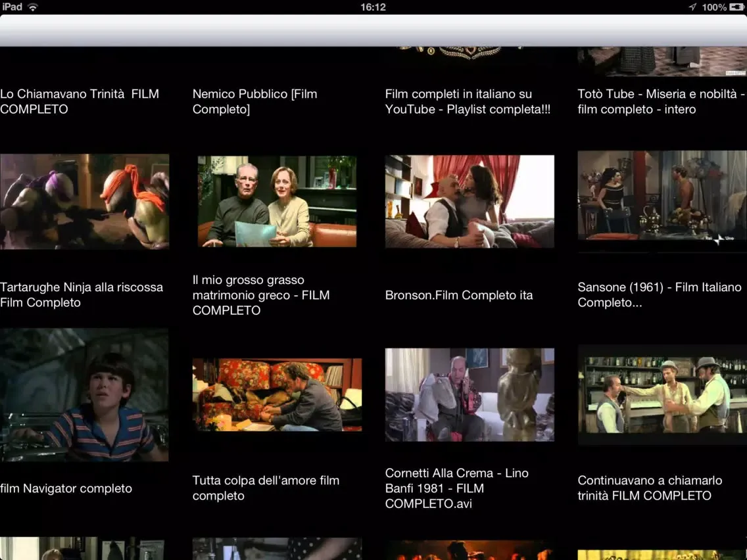Tap the Wi-Fi status icon
Screen dimensions: 747x560
[x=33, y=7]
